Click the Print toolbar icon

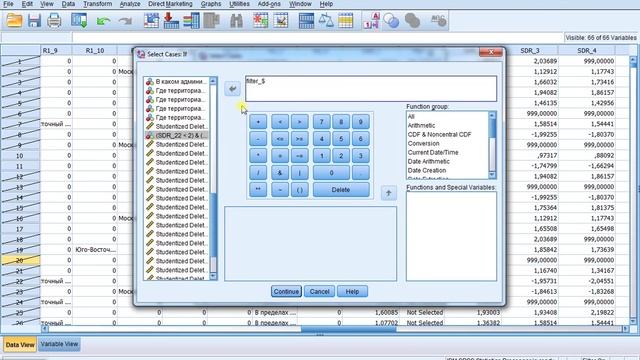[54, 20]
